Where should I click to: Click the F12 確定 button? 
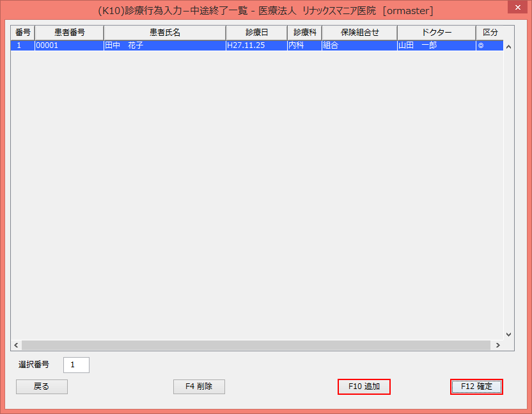476,386
